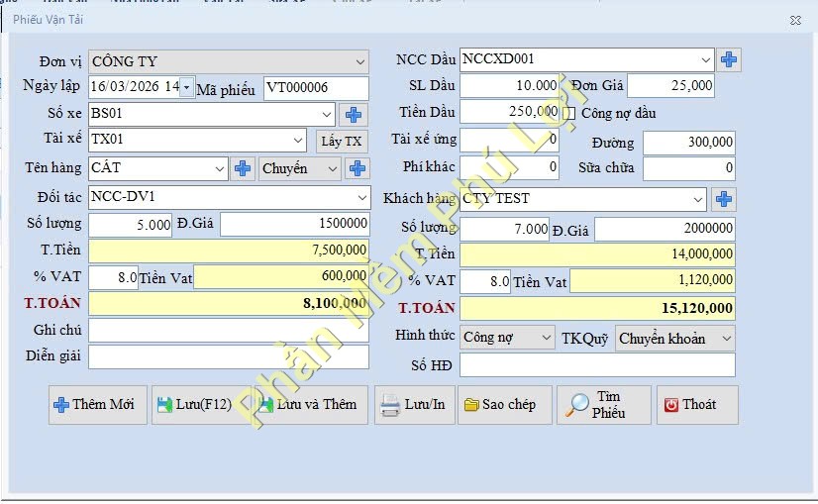Click the T.TOÁN 15,120,000 field

click(597, 308)
